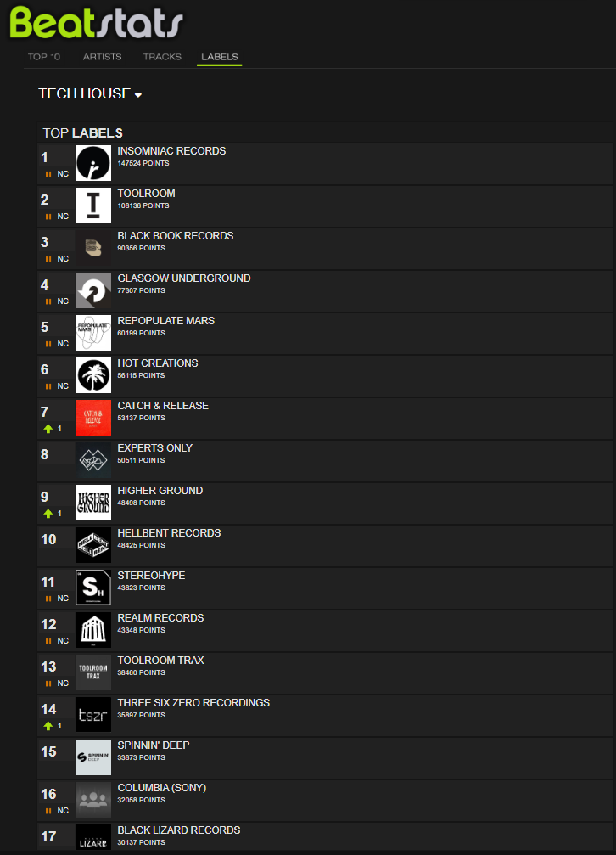Click the Columbia (Sony) label name
616x855 pixels.
[x=162, y=787]
